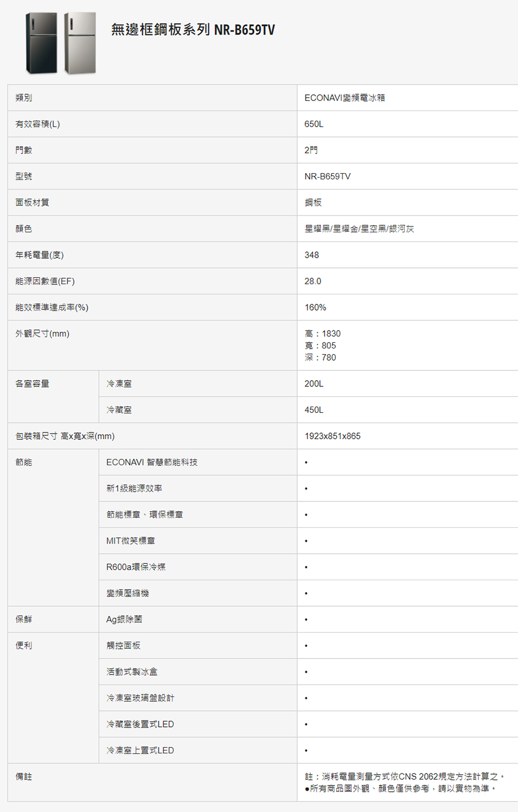Screen dimensions: 518x812
Task: Click the silver refrigerator product image
Action: tap(80, 43)
